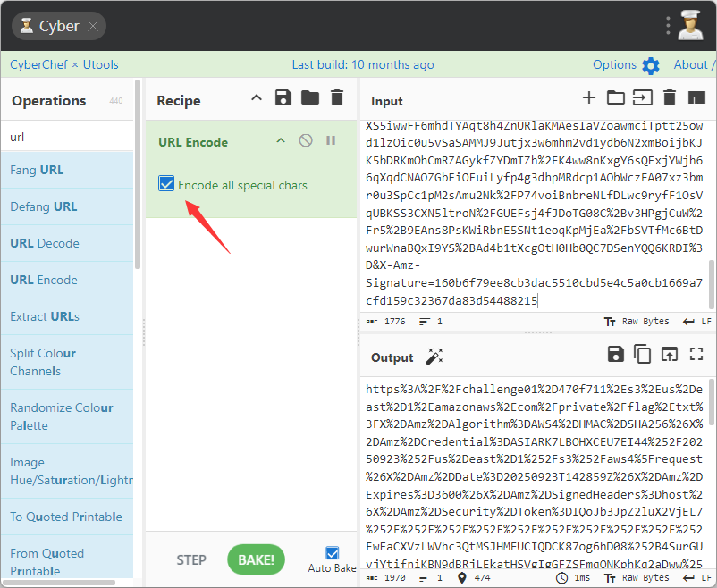This screenshot has width=717, height=588.
Task: Collapse the recipe list chevron
Action: coord(257,98)
